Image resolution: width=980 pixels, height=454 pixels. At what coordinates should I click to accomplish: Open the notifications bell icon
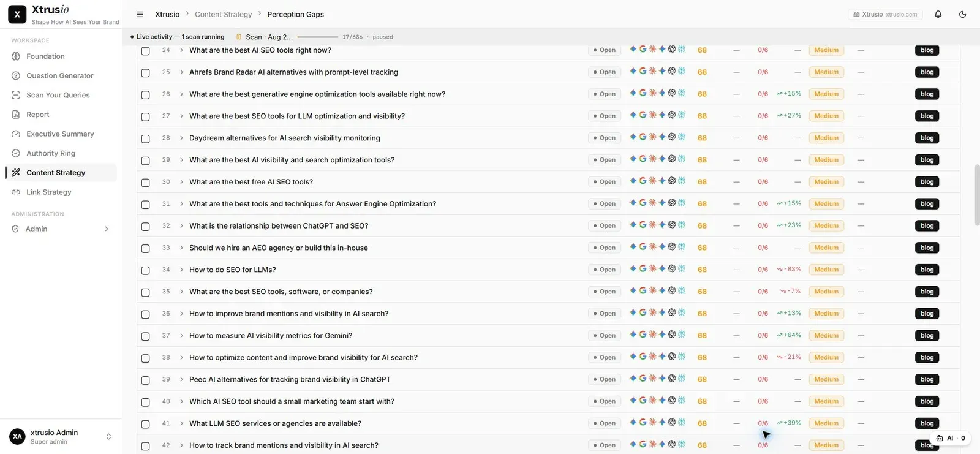coord(938,14)
